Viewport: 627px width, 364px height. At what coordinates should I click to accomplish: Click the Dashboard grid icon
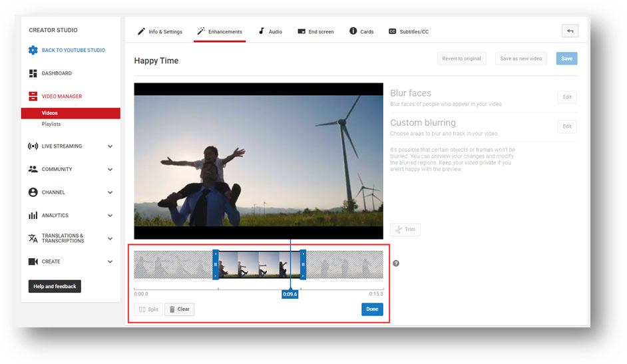pos(33,73)
